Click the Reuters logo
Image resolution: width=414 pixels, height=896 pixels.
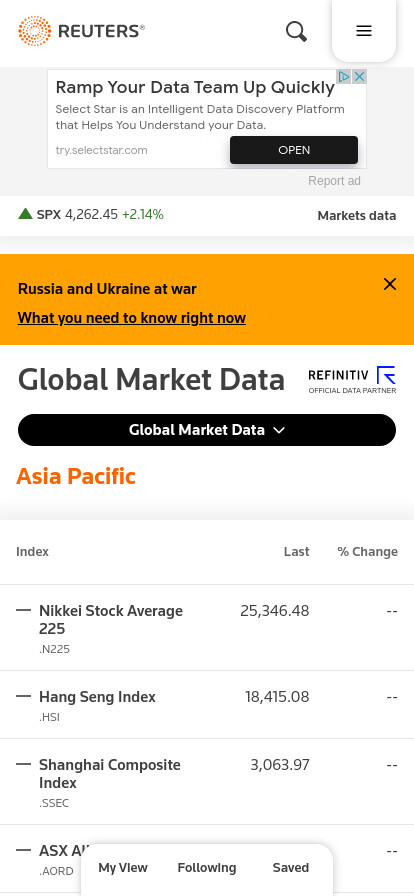pyautogui.click(x=82, y=31)
